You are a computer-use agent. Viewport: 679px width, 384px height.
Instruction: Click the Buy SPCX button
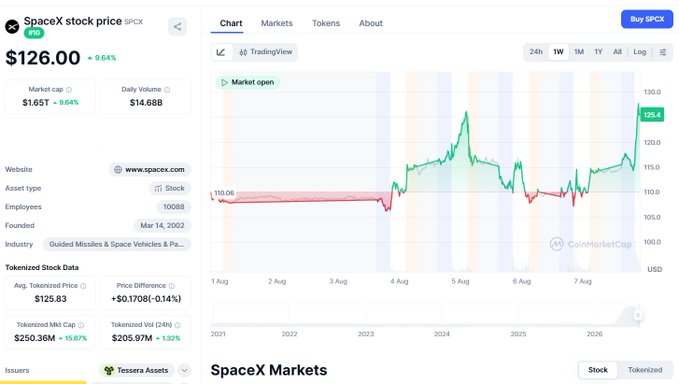[647, 19]
